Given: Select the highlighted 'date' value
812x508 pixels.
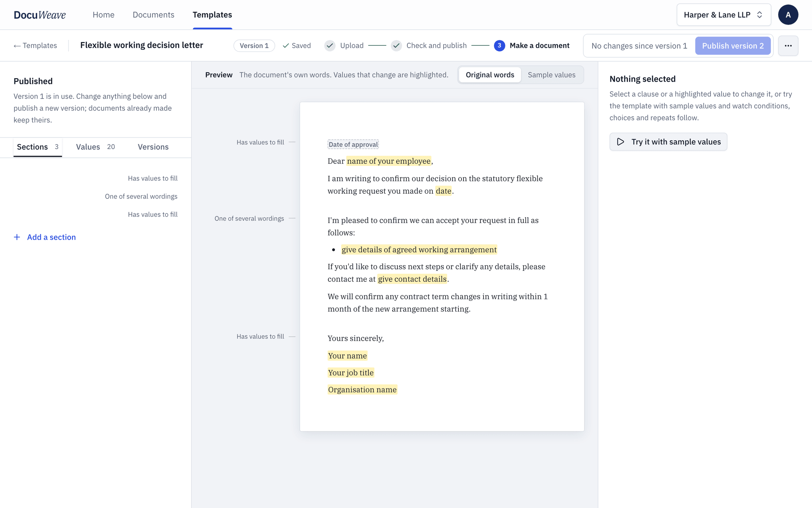Looking at the screenshot, I should (443, 191).
